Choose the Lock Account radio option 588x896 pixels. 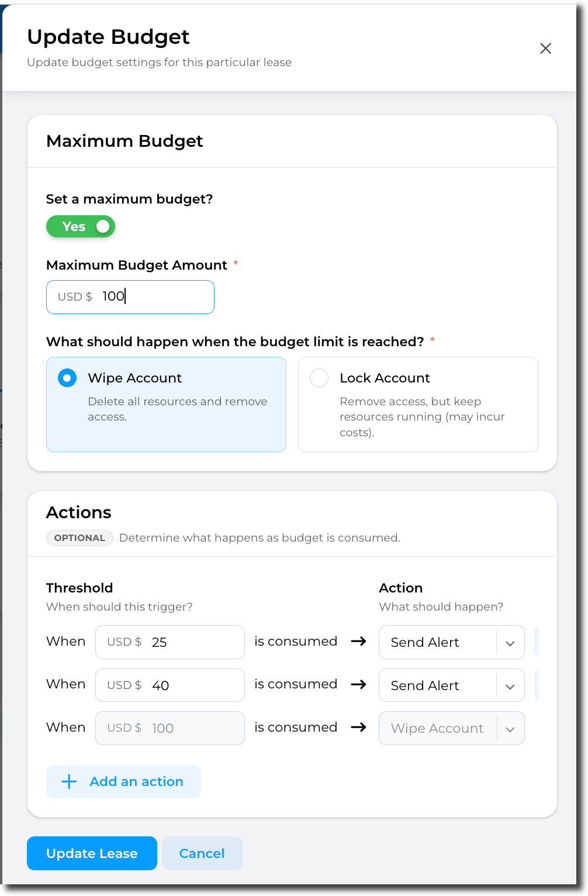tap(319, 378)
